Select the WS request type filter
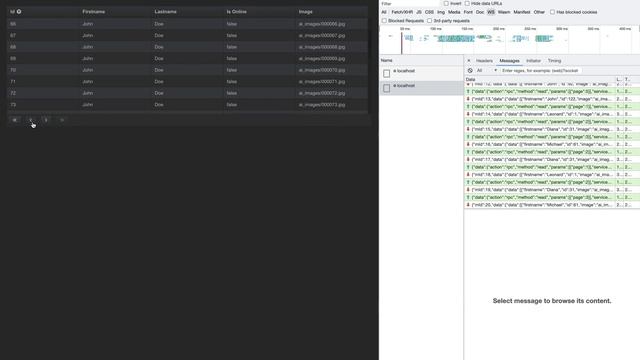The width and height of the screenshot is (640, 360). click(491, 12)
